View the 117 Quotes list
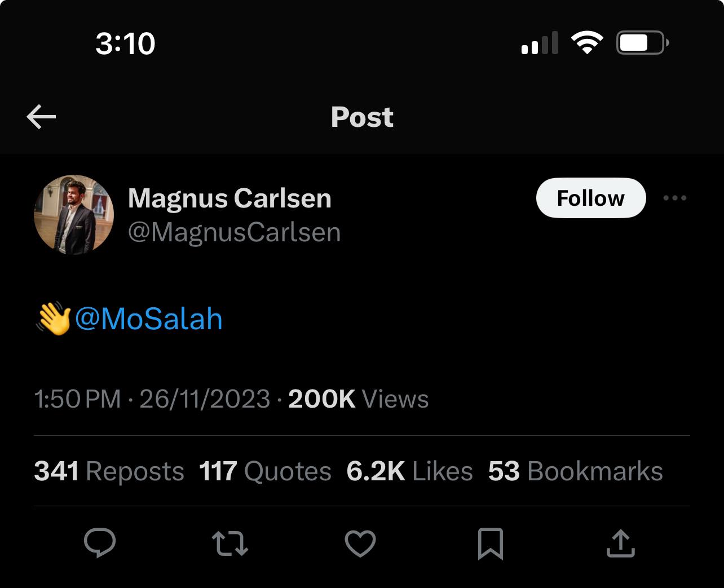Viewport: 724px width, 588px height. 265,471
